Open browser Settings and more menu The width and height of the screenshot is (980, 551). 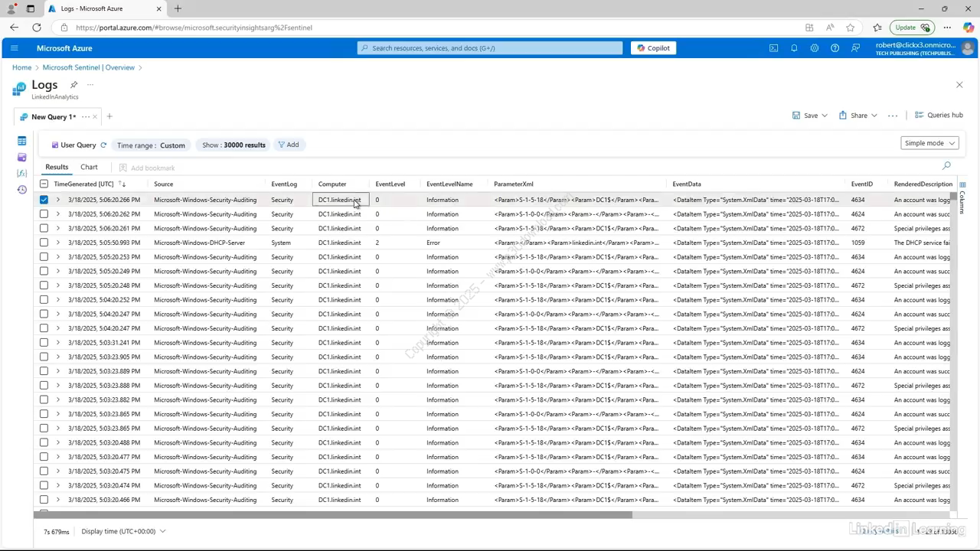947,28
